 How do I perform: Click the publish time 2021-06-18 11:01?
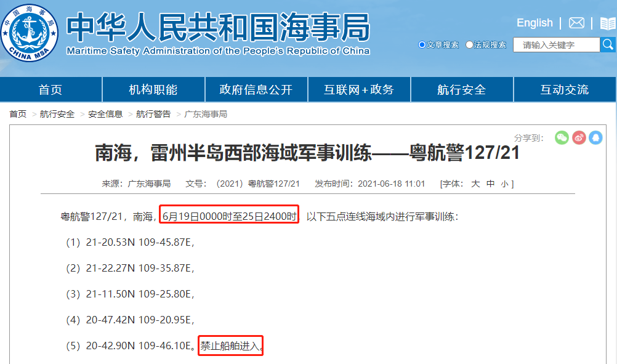pos(391,184)
